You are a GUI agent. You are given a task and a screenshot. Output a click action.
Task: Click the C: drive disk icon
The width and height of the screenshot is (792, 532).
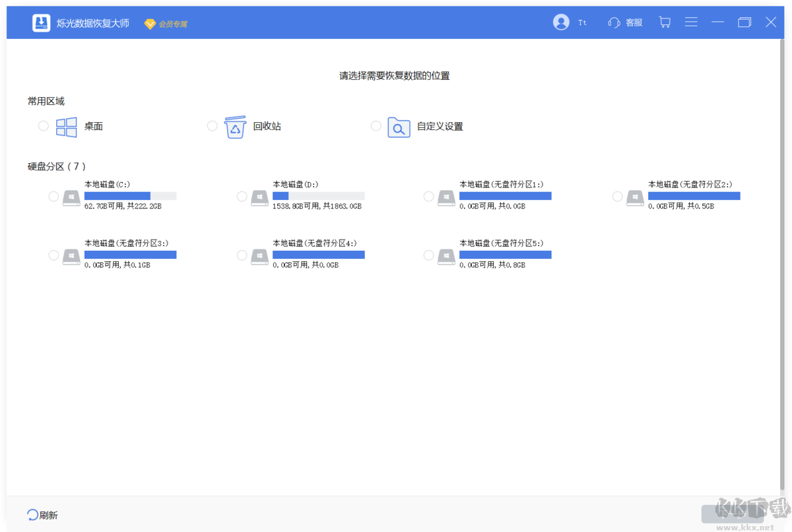(x=71, y=197)
